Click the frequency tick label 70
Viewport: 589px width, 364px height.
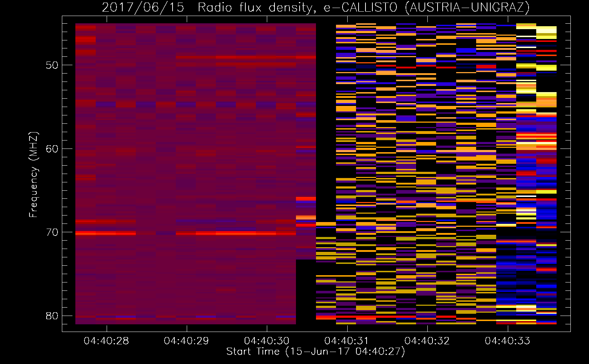(52, 232)
